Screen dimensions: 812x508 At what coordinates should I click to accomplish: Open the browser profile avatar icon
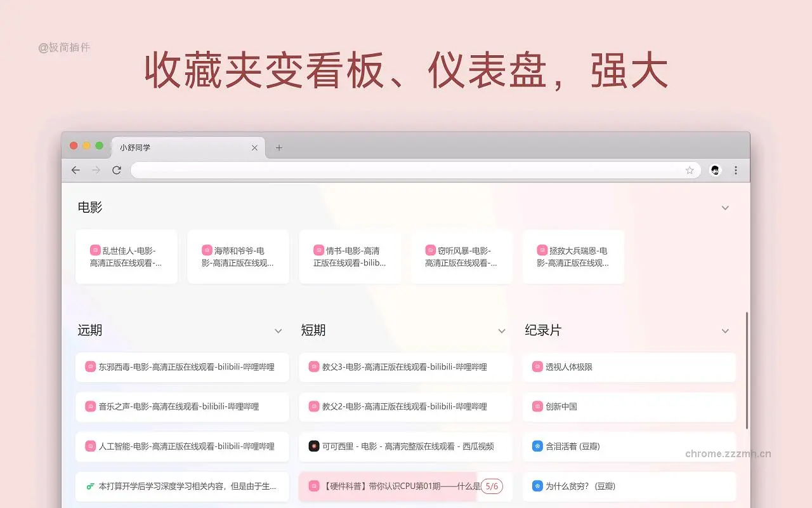click(x=715, y=170)
